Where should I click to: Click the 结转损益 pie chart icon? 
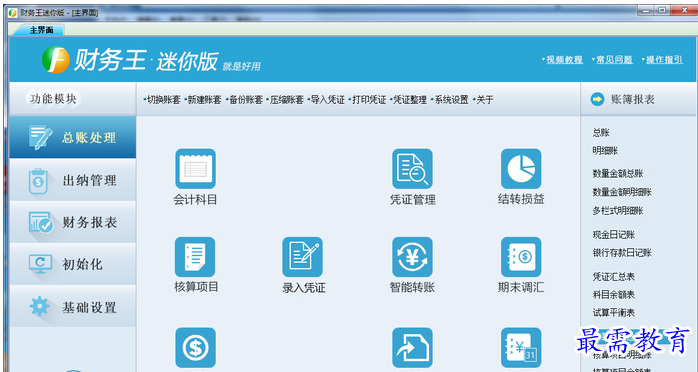click(x=521, y=169)
